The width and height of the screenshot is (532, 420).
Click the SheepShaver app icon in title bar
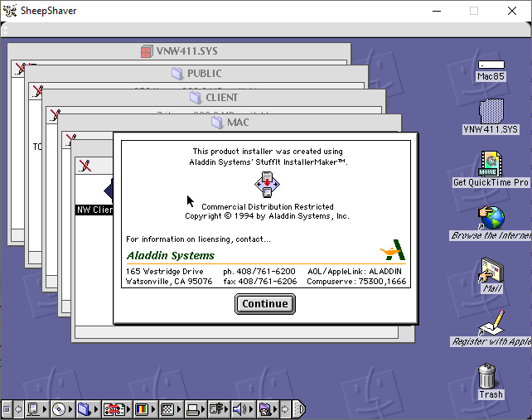tap(10, 11)
